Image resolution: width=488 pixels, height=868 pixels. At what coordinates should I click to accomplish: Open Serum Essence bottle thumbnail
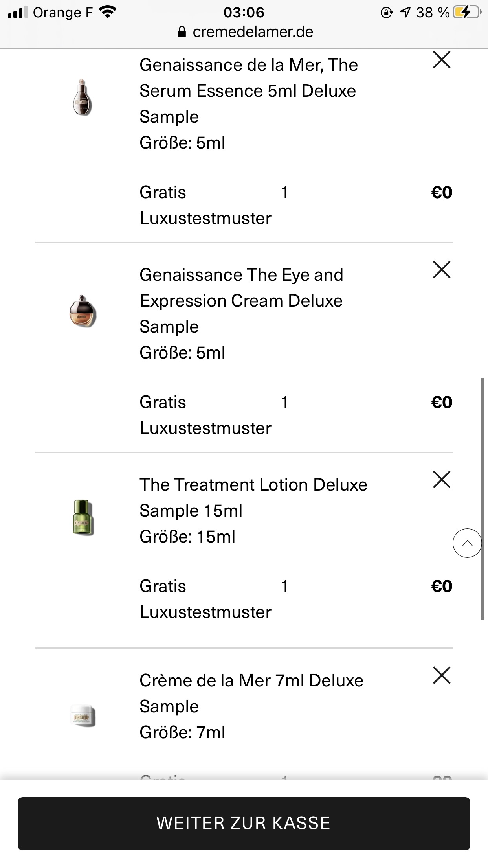(x=82, y=97)
